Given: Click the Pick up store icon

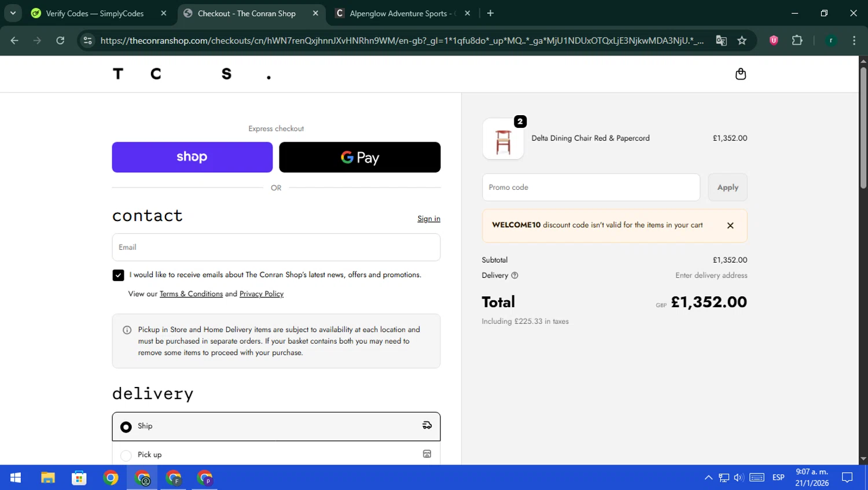Looking at the screenshot, I should click(427, 454).
